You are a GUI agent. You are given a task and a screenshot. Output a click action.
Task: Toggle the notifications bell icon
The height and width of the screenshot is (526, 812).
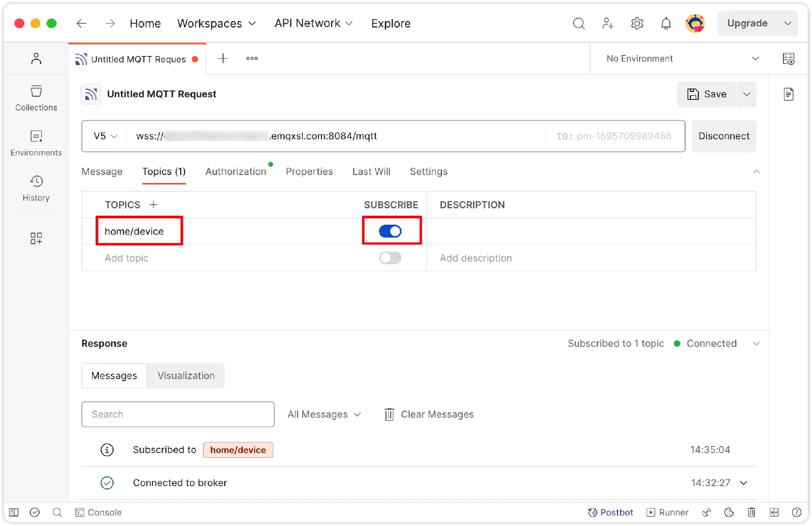pos(666,23)
